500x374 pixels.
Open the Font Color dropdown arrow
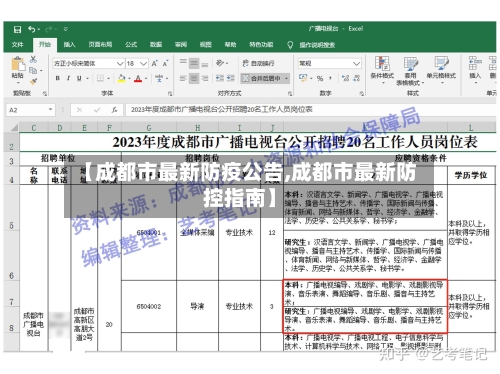146,79
